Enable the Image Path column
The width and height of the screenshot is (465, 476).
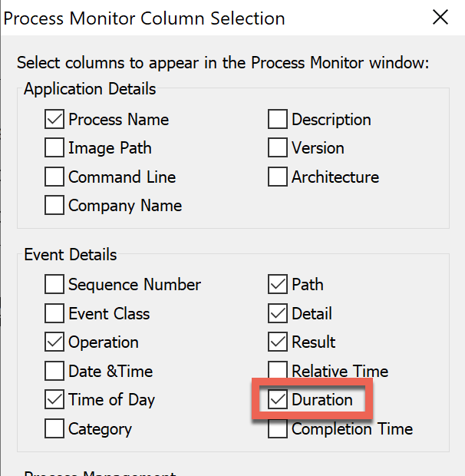54,148
